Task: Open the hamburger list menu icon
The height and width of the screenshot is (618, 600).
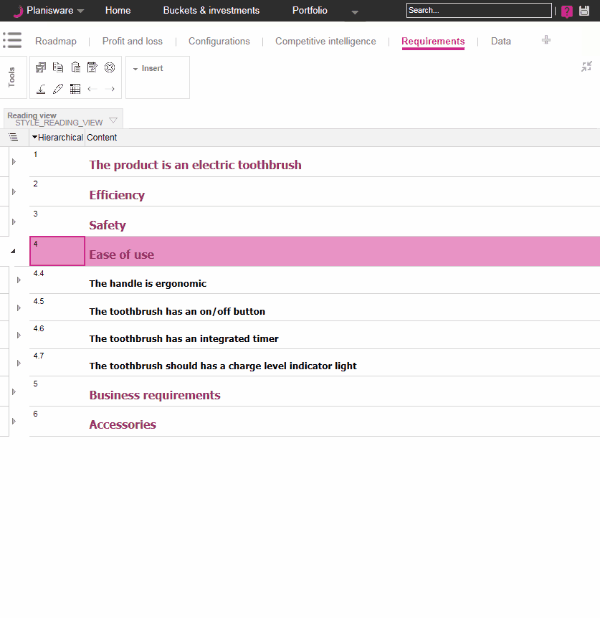Action: (x=12, y=40)
